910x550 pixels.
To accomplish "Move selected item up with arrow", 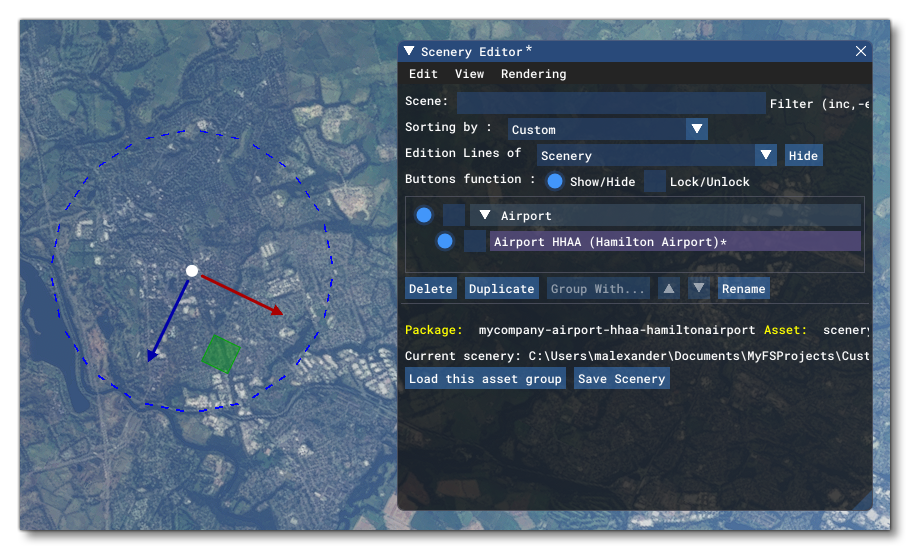I will point(669,289).
